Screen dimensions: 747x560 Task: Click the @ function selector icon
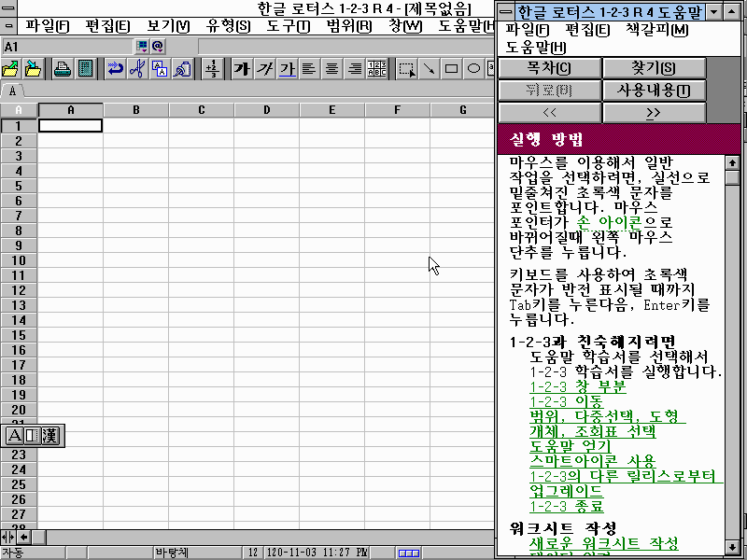158,46
